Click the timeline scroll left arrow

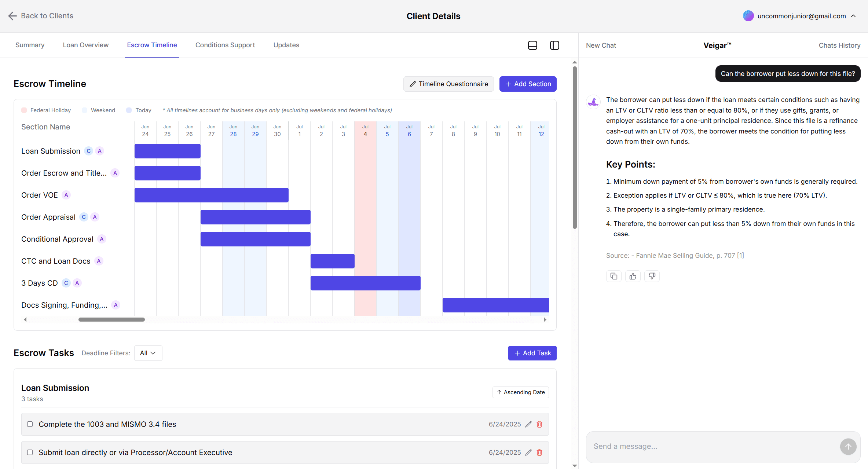[25, 320]
